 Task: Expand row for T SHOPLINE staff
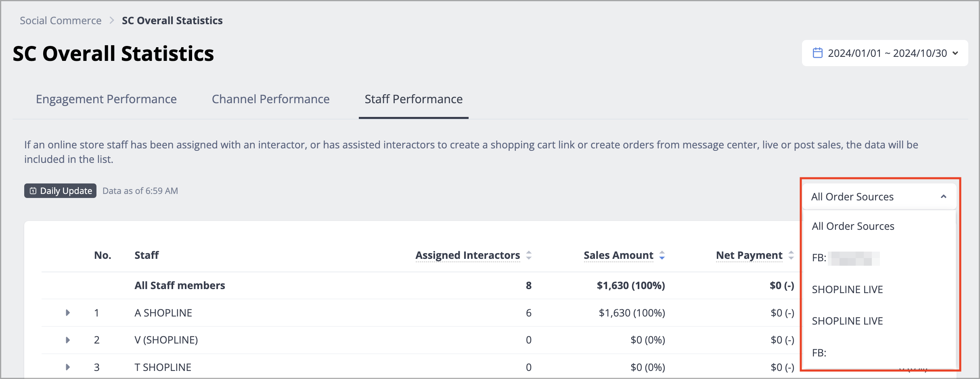pyautogui.click(x=68, y=367)
